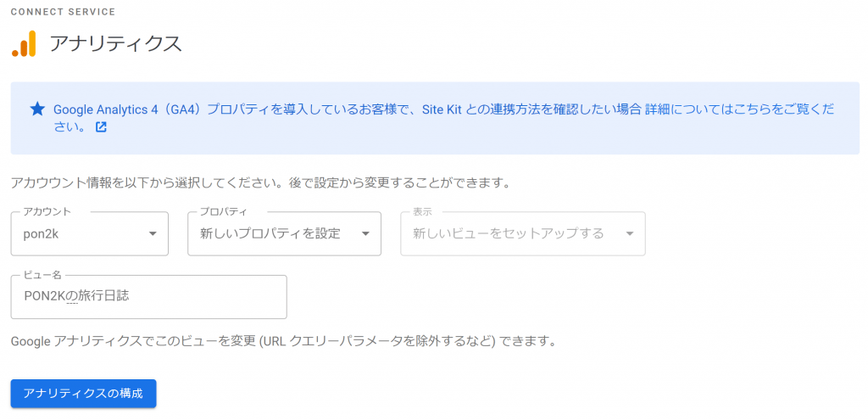Viewport: 868px width, 420px height.
Task: Click the arrow beside pon2k account
Action: [x=153, y=233]
